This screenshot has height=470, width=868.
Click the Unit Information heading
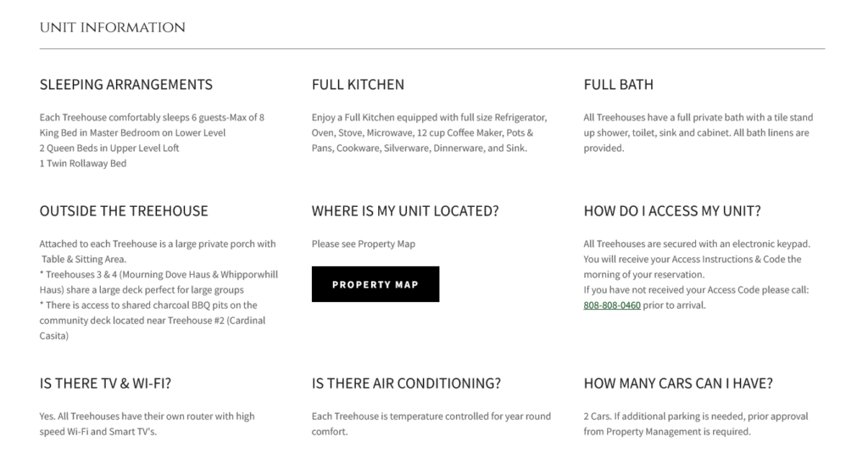(x=113, y=28)
